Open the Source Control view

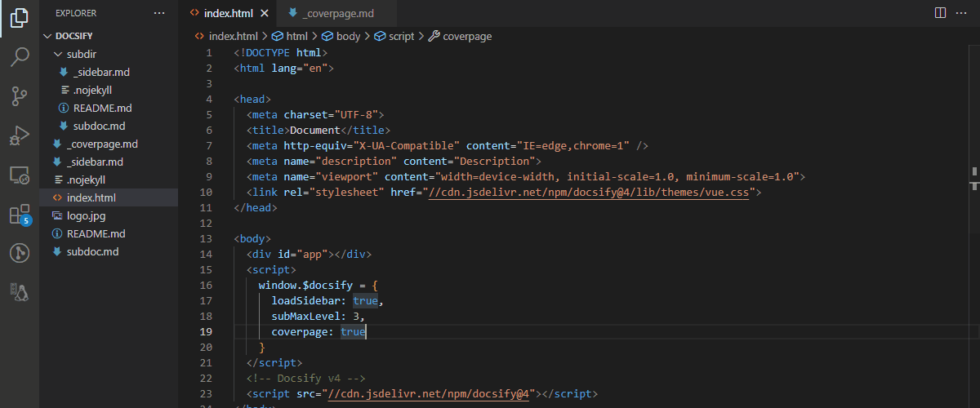click(20, 96)
